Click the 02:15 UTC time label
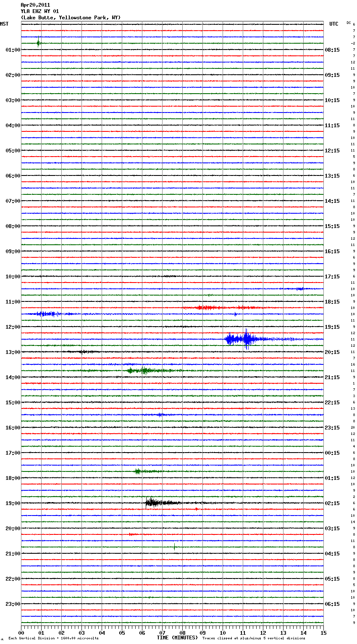This screenshot has width=357, height=644. 332,503
